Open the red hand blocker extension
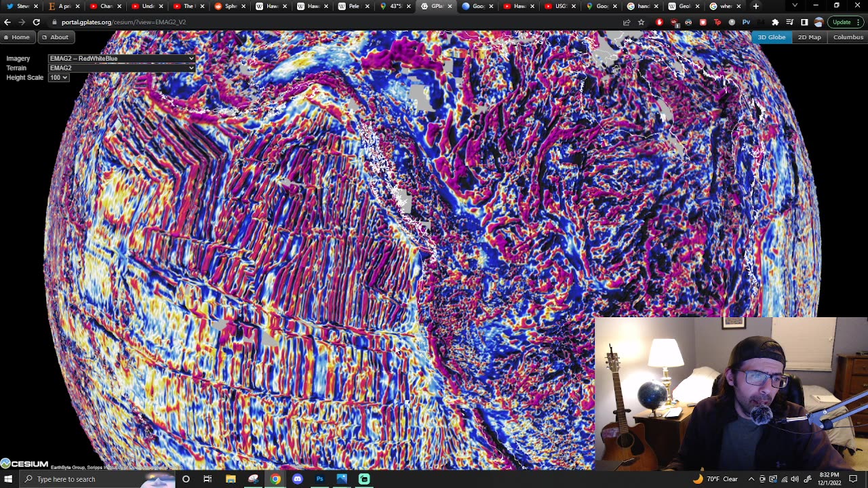Screen dimensions: 868x488 coord(659,22)
